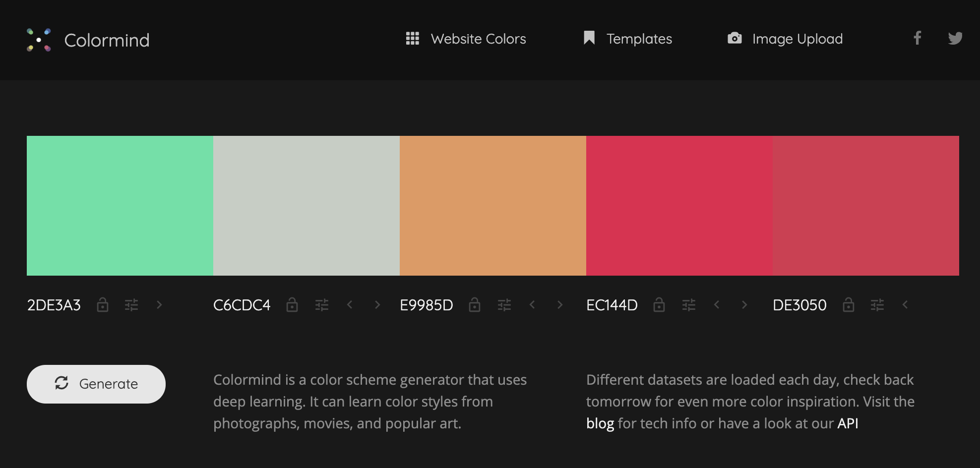Move color 2DE3A3 right with arrow

[x=159, y=305]
